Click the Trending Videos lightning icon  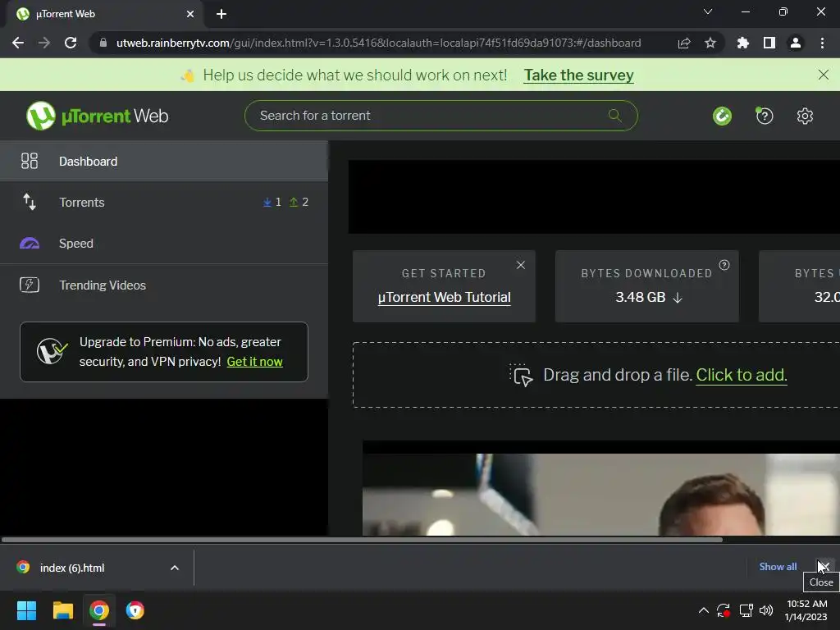pos(30,285)
